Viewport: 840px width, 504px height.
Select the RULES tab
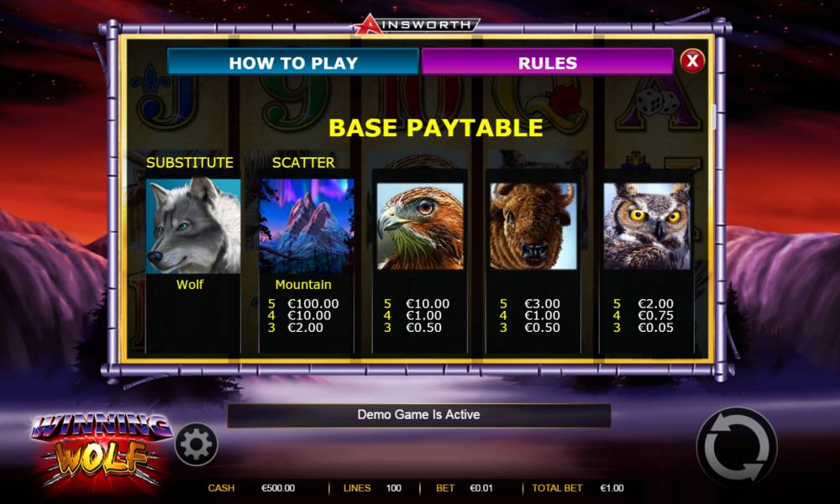coord(548,63)
